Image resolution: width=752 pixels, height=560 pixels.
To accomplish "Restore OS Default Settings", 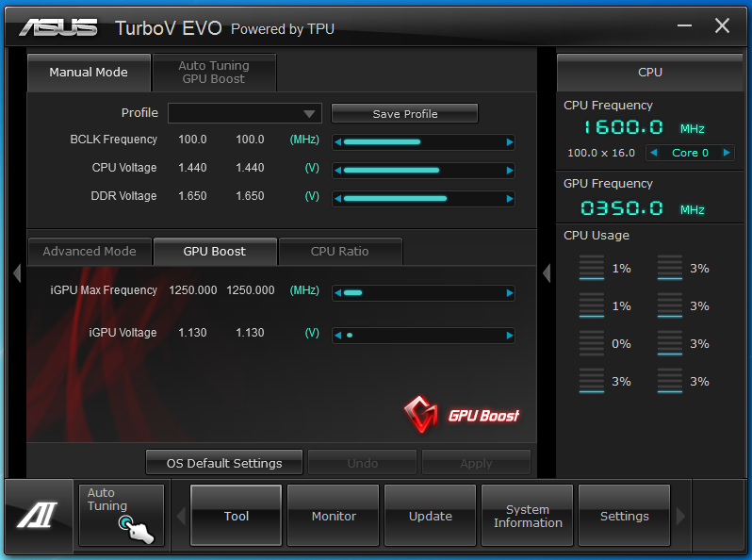I will pyautogui.click(x=224, y=463).
